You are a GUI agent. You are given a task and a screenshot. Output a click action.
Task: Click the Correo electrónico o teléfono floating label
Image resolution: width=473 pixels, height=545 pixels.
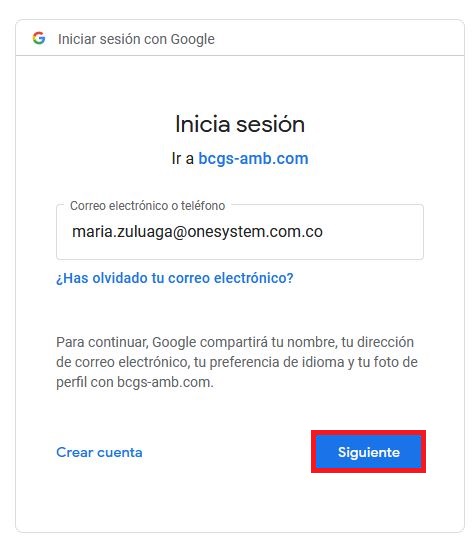coord(148,206)
